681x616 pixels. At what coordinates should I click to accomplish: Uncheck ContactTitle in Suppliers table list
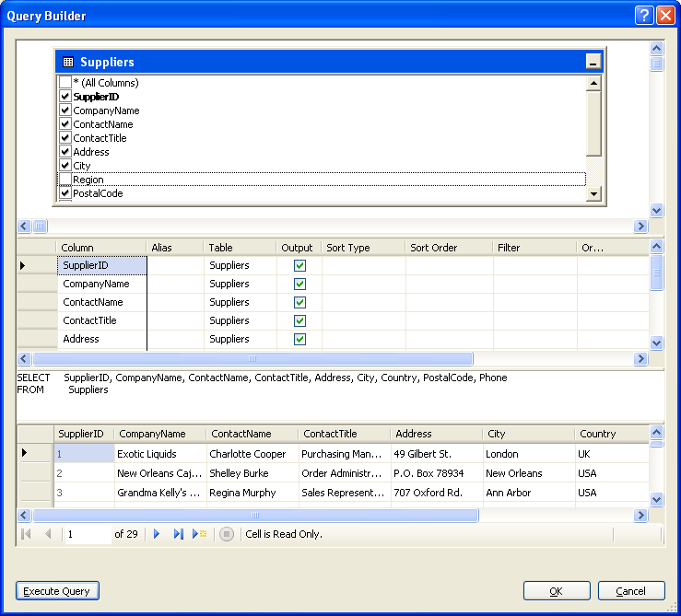point(65,137)
